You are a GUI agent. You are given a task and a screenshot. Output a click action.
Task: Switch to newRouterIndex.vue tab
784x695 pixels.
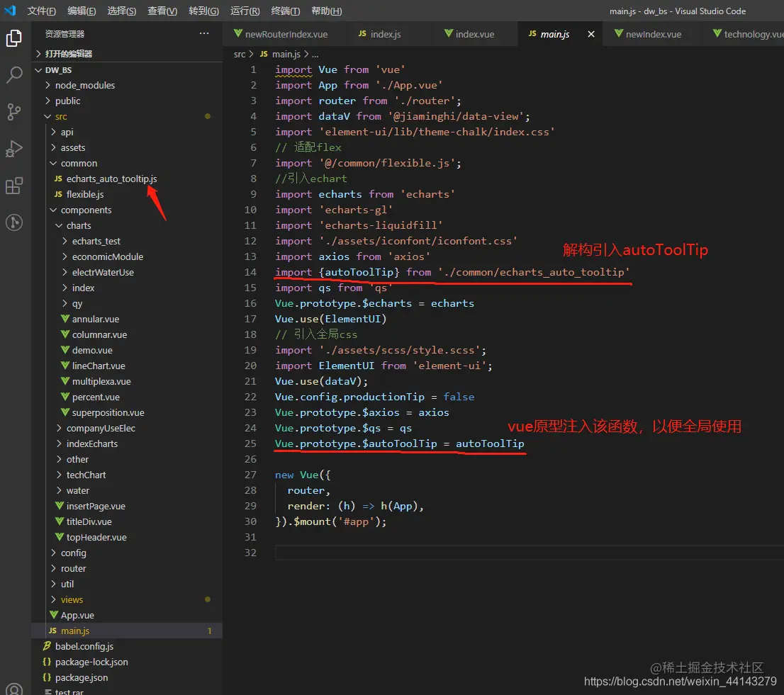tap(286, 34)
